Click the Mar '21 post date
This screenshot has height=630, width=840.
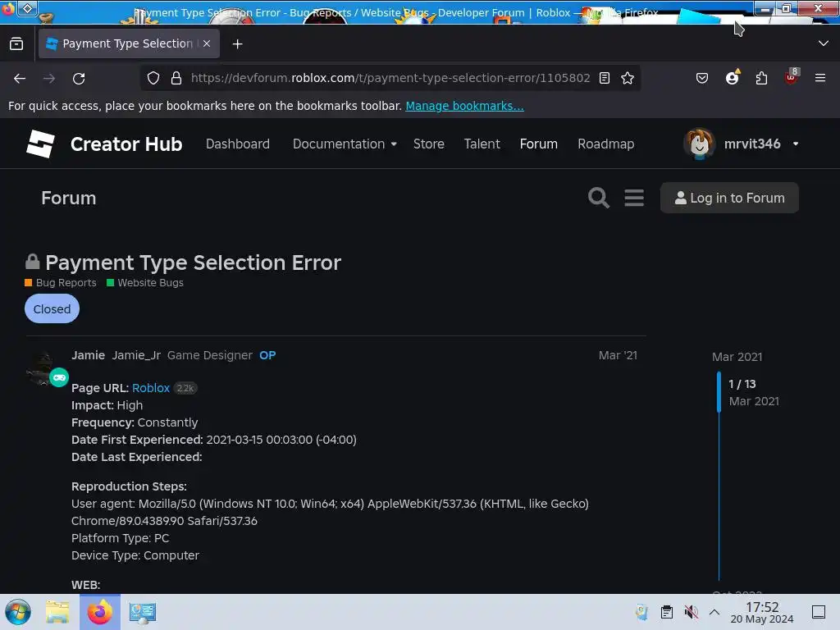click(618, 355)
